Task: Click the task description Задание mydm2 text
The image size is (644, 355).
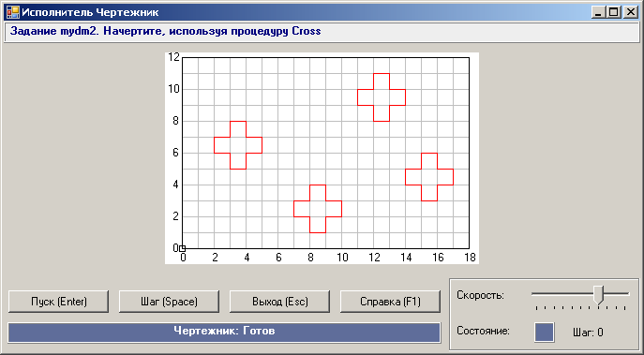Action: pyautogui.click(x=166, y=31)
